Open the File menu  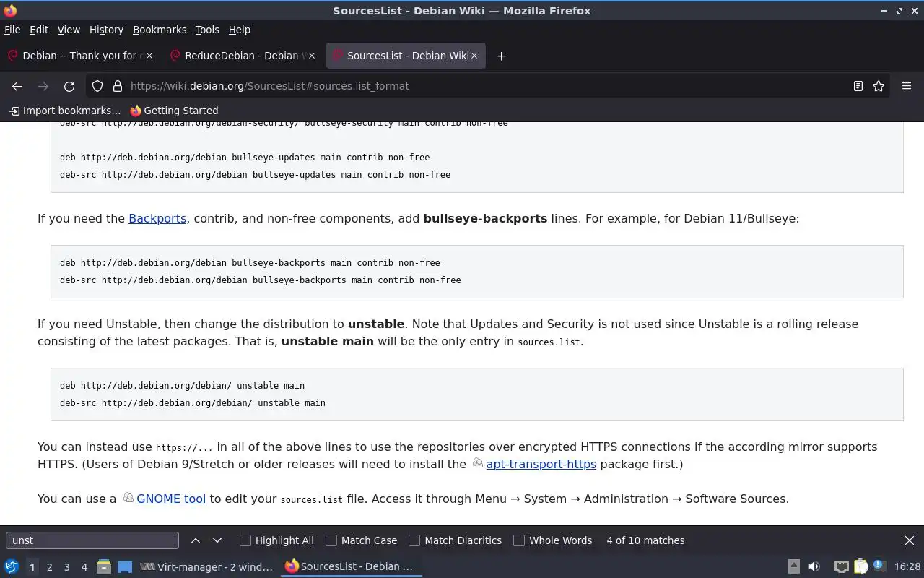coord(12,30)
